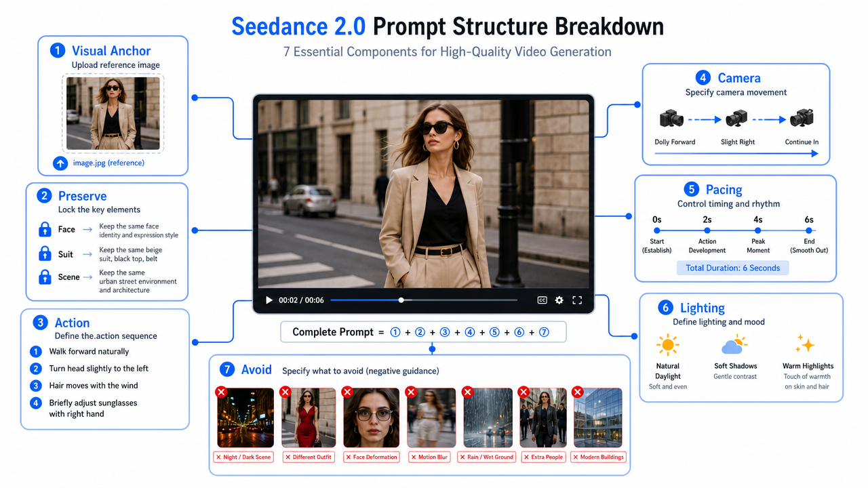Select the 2s Action Development timeline marker
Screen dimensions: 868x488
point(707,230)
